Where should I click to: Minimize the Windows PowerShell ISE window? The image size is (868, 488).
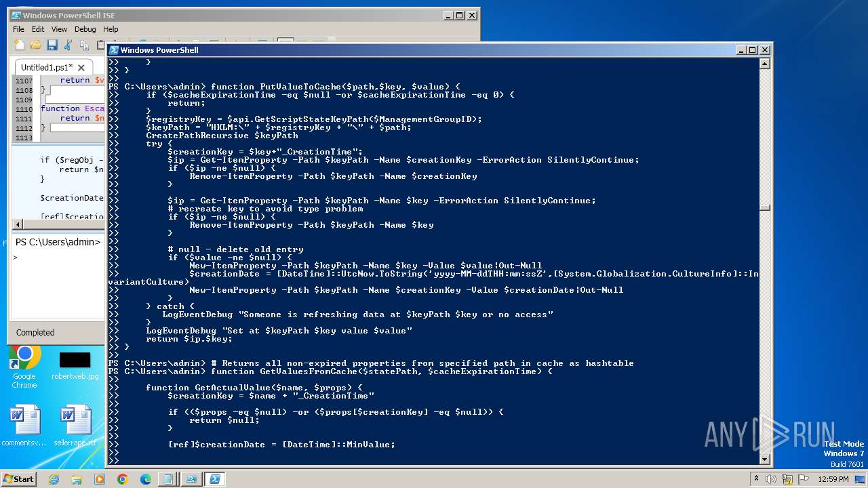(x=448, y=16)
